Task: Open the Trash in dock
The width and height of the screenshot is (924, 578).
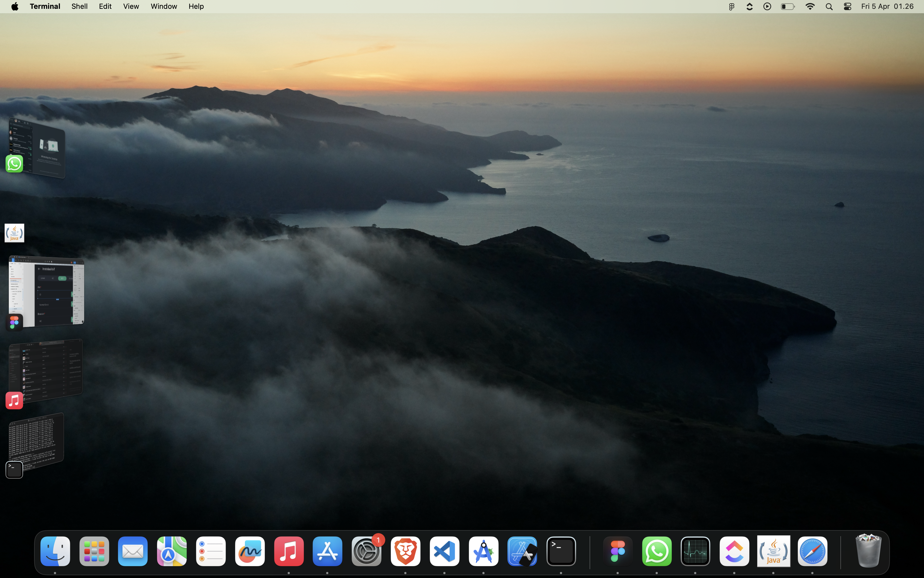Action: (x=869, y=550)
